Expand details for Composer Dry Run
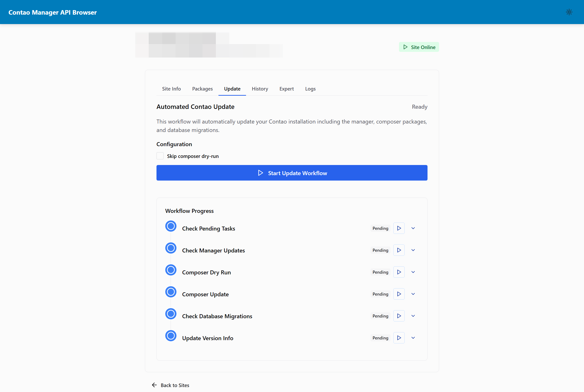 click(413, 272)
